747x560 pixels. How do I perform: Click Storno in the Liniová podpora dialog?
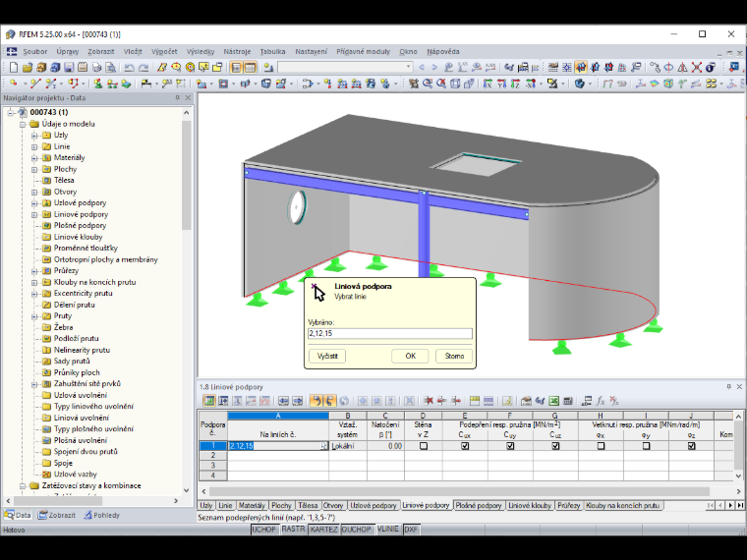pyautogui.click(x=454, y=356)
